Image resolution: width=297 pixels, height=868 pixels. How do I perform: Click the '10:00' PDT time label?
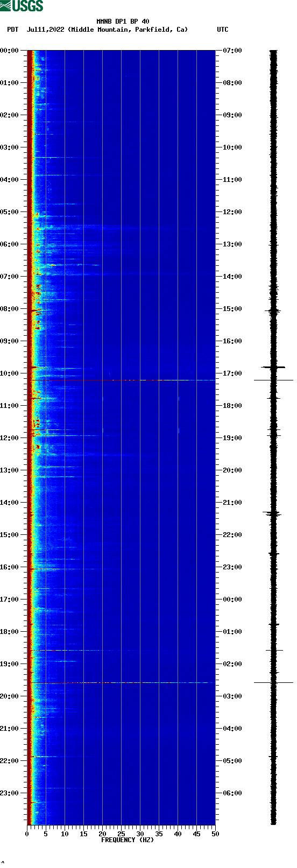[10, 373]
